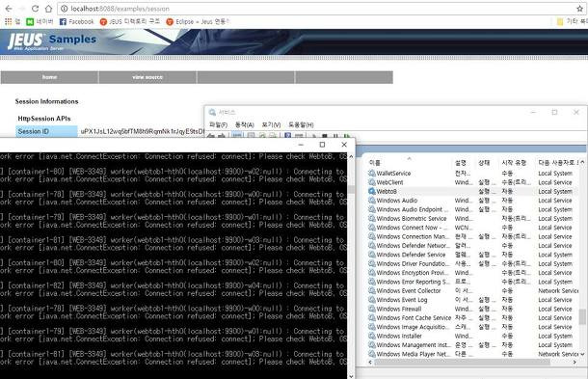Open the 도움말(H) menu in Services

coord(301,124)
